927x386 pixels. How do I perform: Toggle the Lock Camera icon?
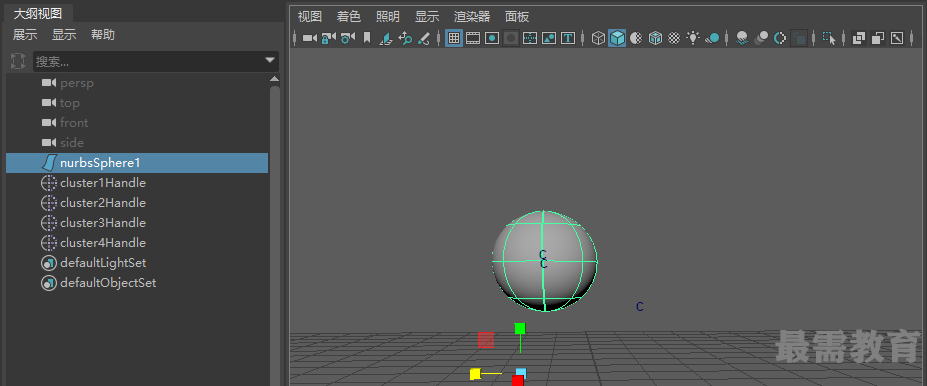pyautogui.click(x=328, y=38)
